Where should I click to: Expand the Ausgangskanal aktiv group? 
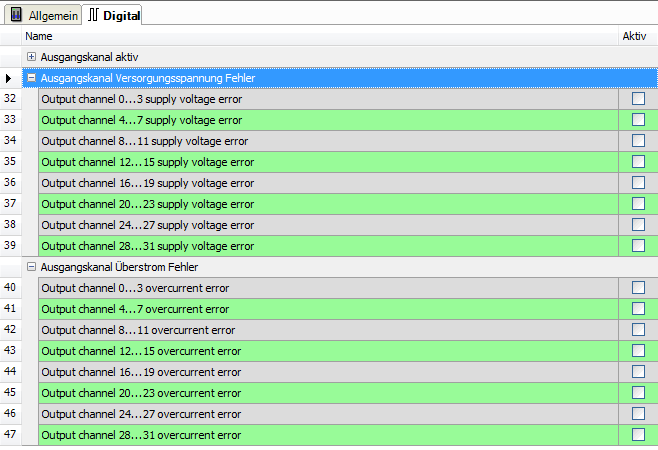click(x=31, y=56)
